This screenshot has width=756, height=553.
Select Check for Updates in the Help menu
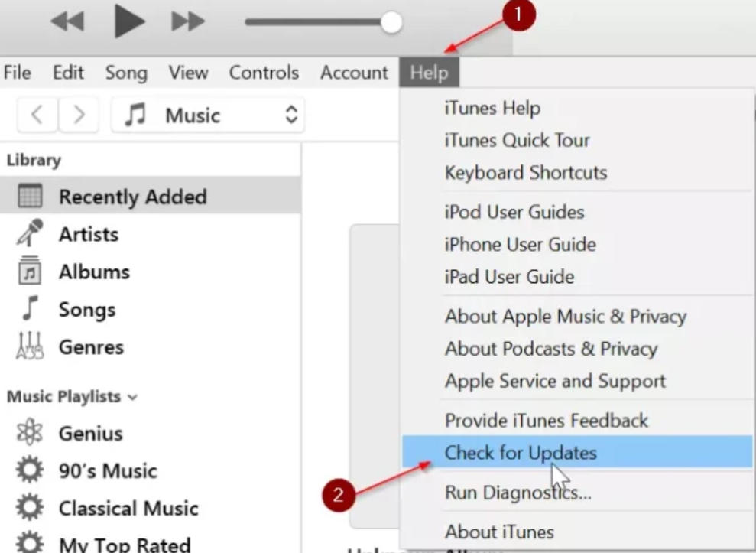tap(521, 453)
